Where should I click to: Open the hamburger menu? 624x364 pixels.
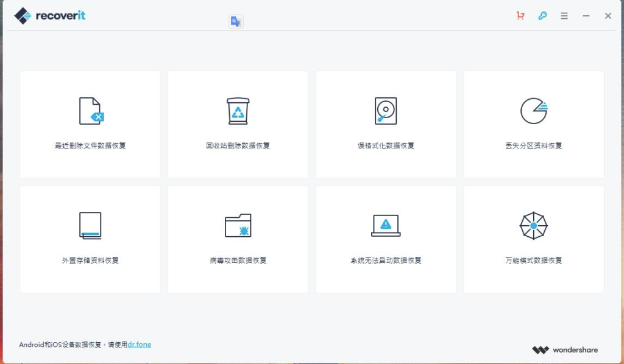(x=564, y=16)
